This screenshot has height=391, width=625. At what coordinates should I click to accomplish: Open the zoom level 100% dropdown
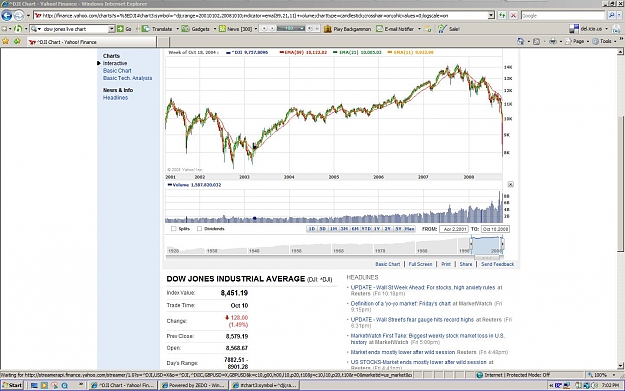click(x=614, y=375)
